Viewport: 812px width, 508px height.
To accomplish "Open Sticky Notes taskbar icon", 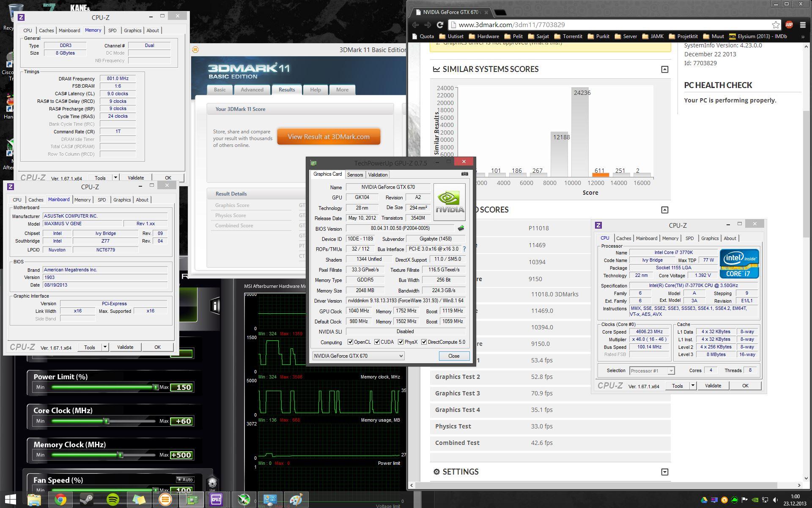I will (139, 500).
